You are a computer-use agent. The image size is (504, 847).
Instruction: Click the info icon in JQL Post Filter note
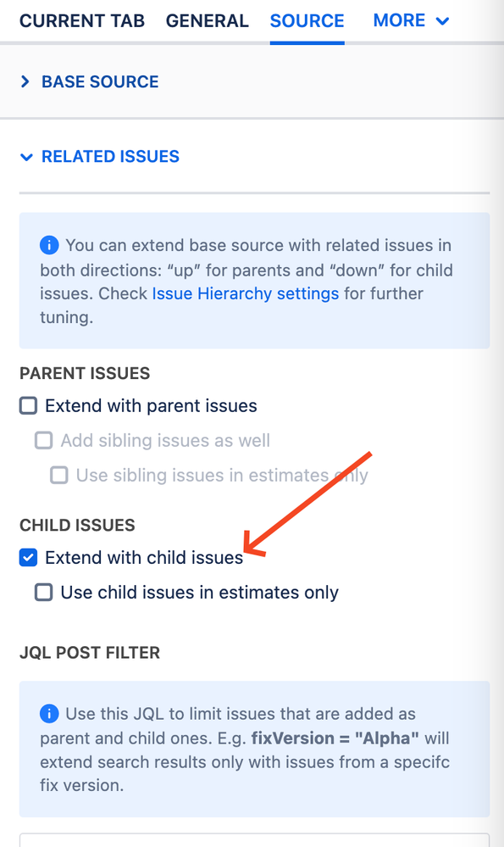click(49, 714)
